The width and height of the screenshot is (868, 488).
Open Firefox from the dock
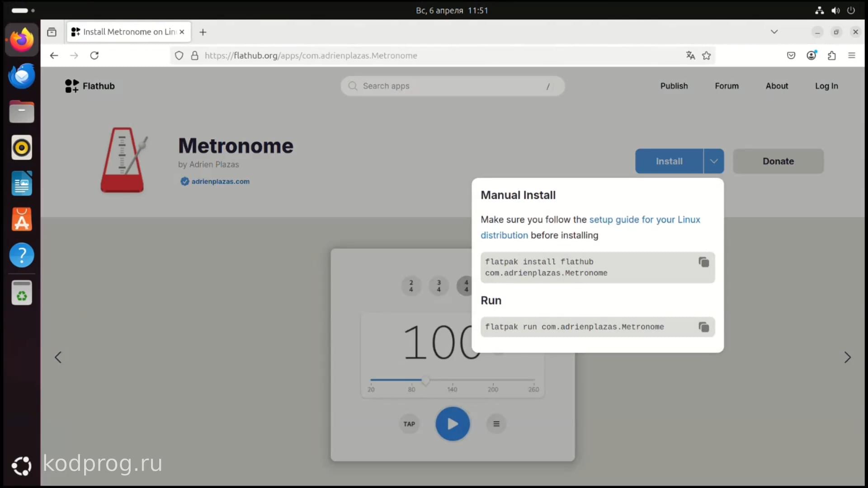22,40
